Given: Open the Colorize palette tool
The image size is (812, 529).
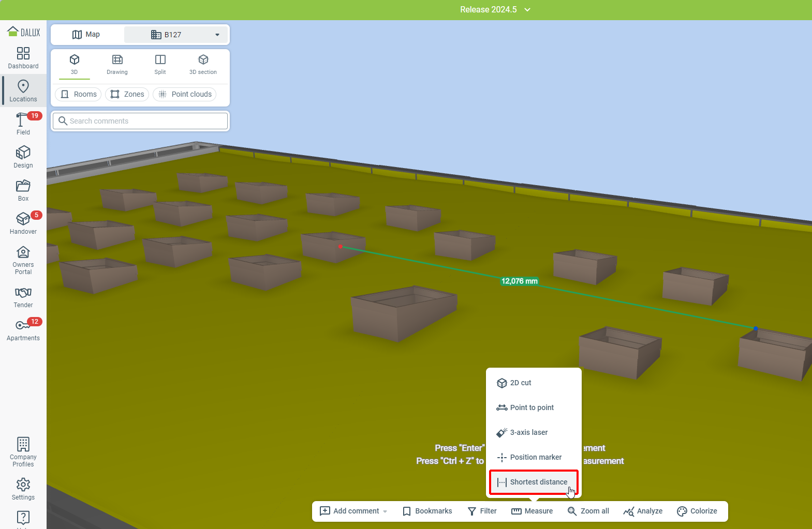Looking at the screenshot, I should coord(697,511).
